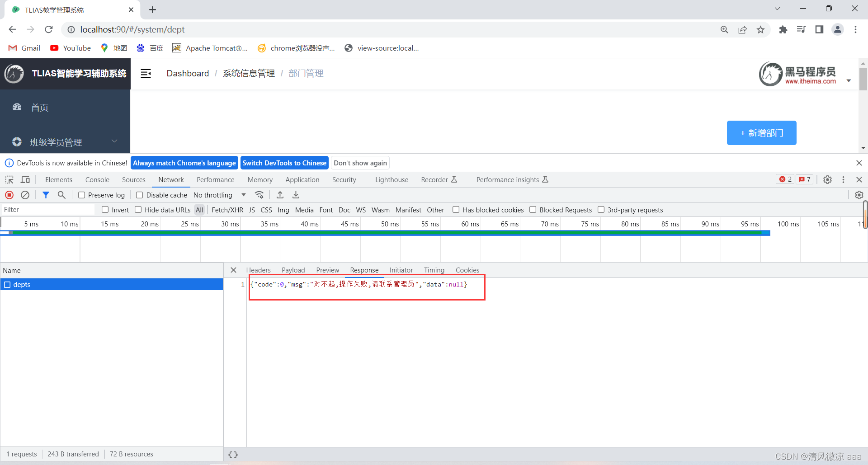Screen dimensions: 868x465
Task: Open a new browser tab
Action: (152, 9)
